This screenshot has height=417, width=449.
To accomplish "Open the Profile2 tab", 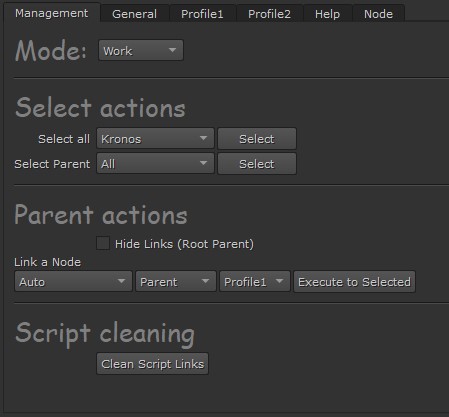I will pos(269,14).
